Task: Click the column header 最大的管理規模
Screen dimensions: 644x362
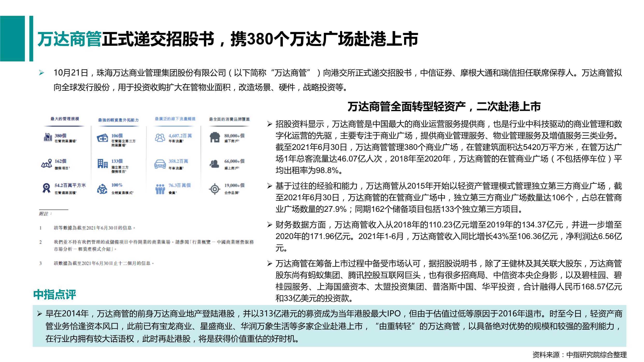Action: pyautogui.click(x=65, y=119)
